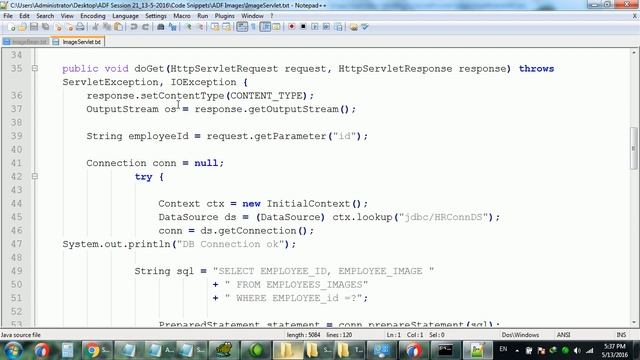640x360 pixels.
Task: Open the Replace dialog toolbar icon
Action: (172, 27)
